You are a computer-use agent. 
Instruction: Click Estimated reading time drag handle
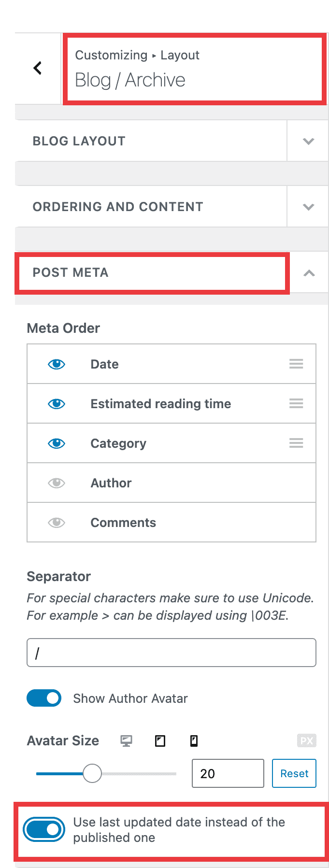[296, 403]
